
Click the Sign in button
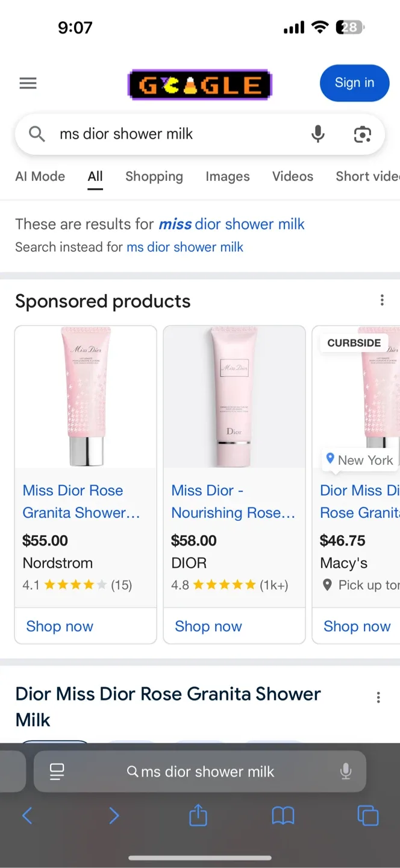354,83
